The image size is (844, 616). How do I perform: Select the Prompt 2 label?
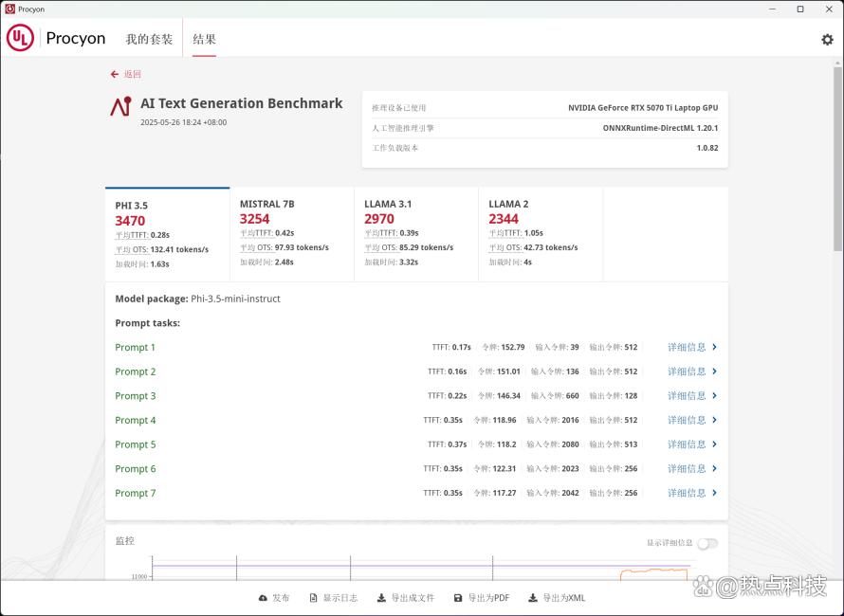(135, 371)
